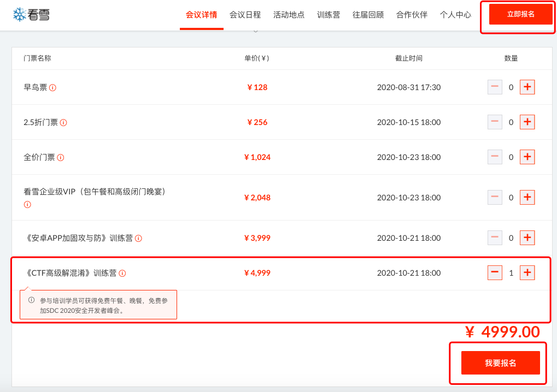Increase 全价门票 quantity with plus

[527, 157]
